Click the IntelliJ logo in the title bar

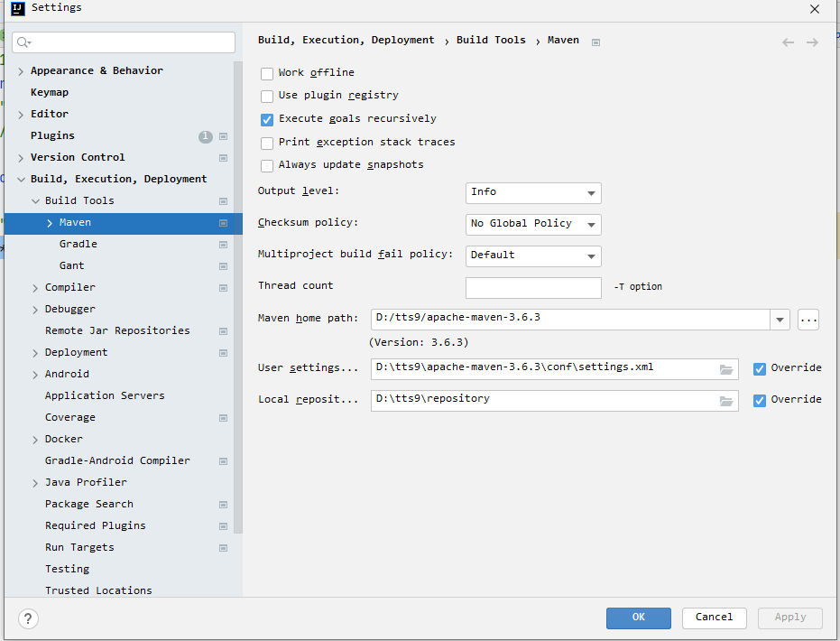18,8
